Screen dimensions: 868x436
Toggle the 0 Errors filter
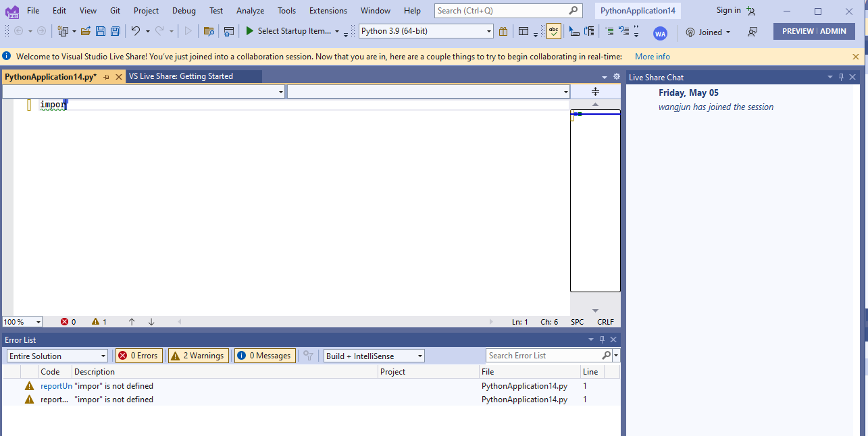click(x=138, y=355)
